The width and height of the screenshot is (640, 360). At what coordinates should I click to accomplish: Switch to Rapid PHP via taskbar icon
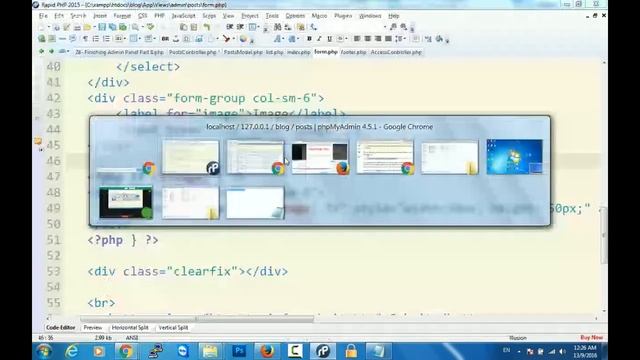[322, 351]
